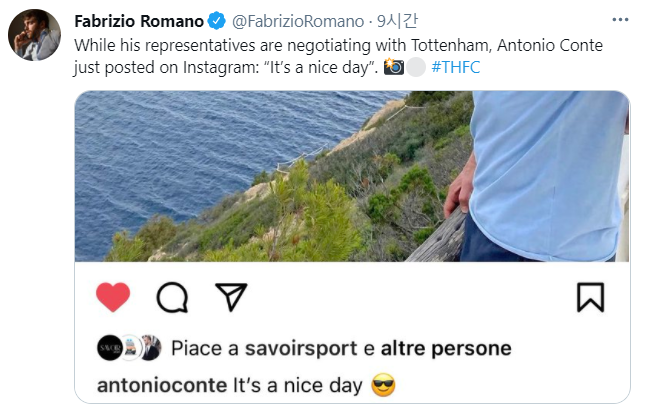Open the Savoir logo liker avatar
This screenshot has width=646, height=412.
pyautogui.click(x=108, y=348)
